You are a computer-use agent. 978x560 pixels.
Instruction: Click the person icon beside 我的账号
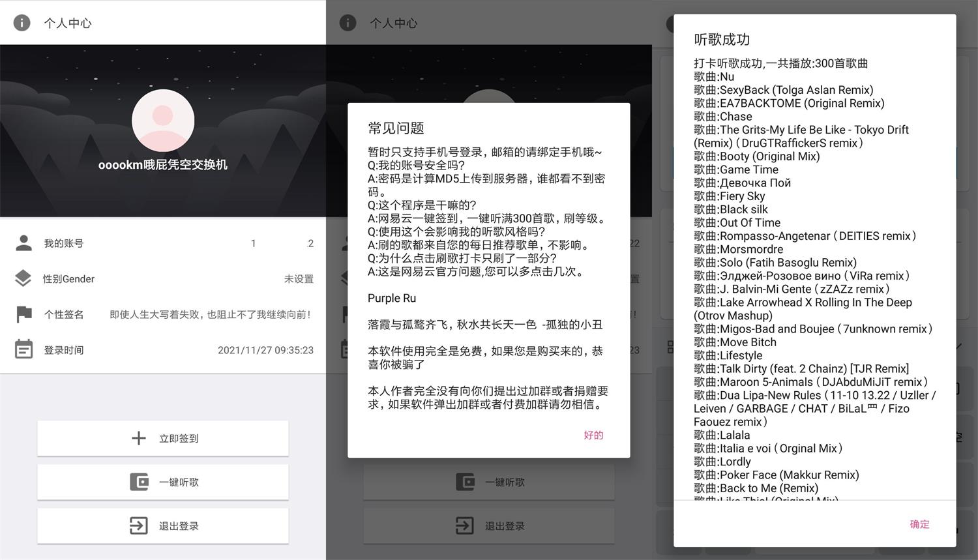23,243
